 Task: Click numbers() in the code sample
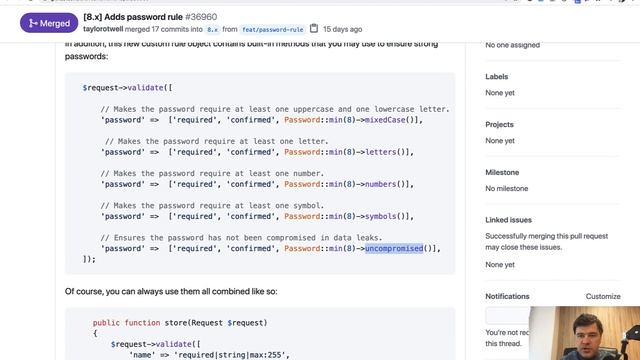tap(385, 184)
